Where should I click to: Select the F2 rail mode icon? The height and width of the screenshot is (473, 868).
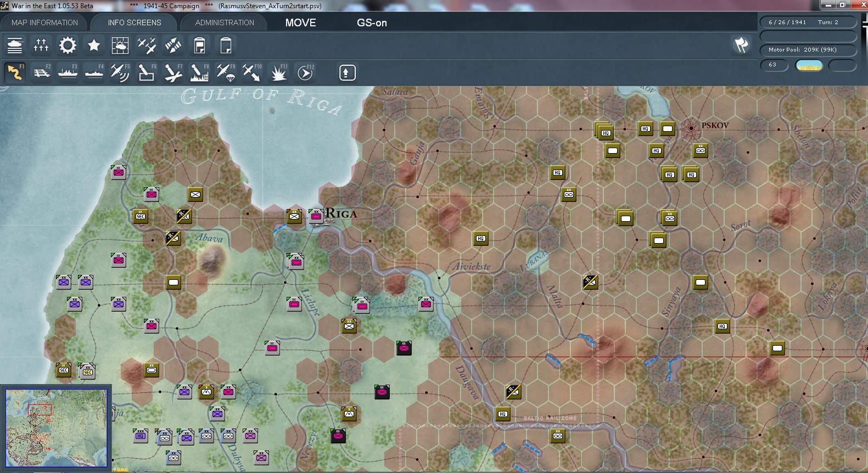point(41,72)
